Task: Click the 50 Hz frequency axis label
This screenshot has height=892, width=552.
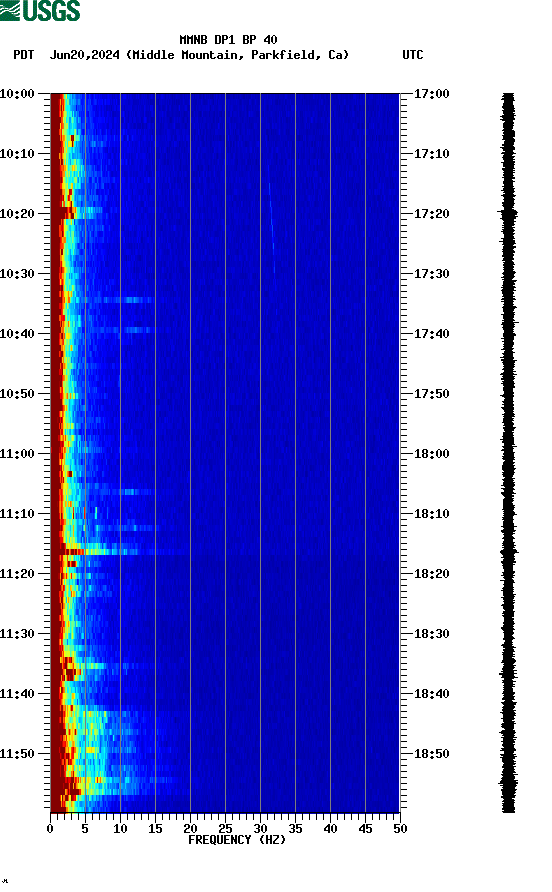Action: (400, 829)
